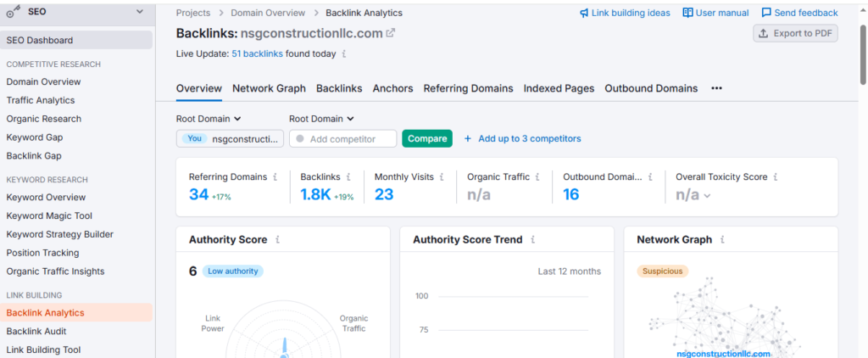Image resolution: width=868 pixels, height=358 pixels.
Task: Click info icon beside Organic Traffic metric
Action: coord(538,177)
